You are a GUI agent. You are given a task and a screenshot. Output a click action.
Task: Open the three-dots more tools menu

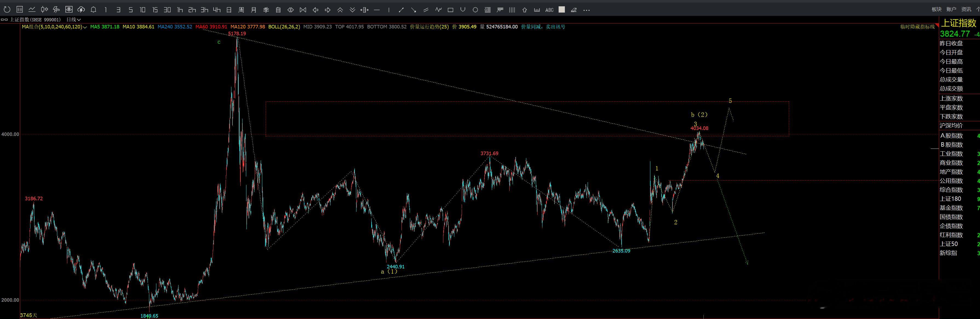pos(586,10)
